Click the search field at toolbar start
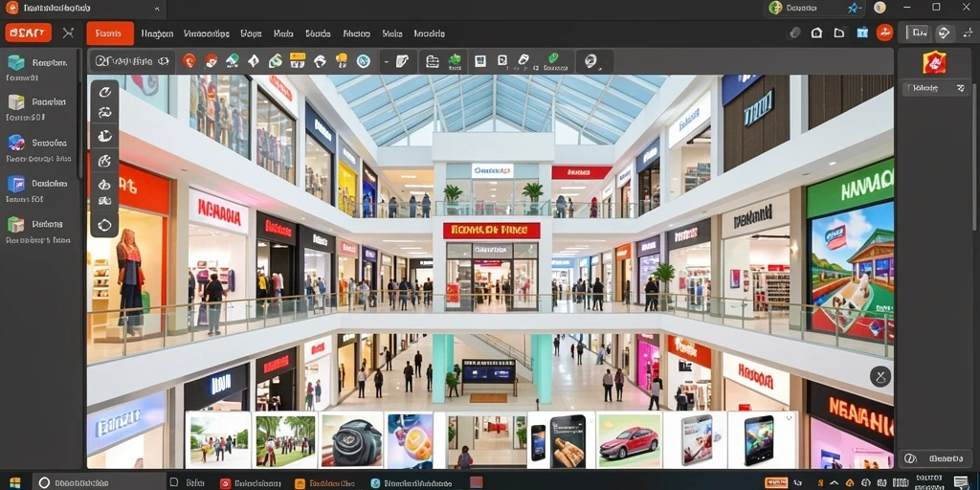The width and height of the screenshot is (980, 490). (132, 61)
